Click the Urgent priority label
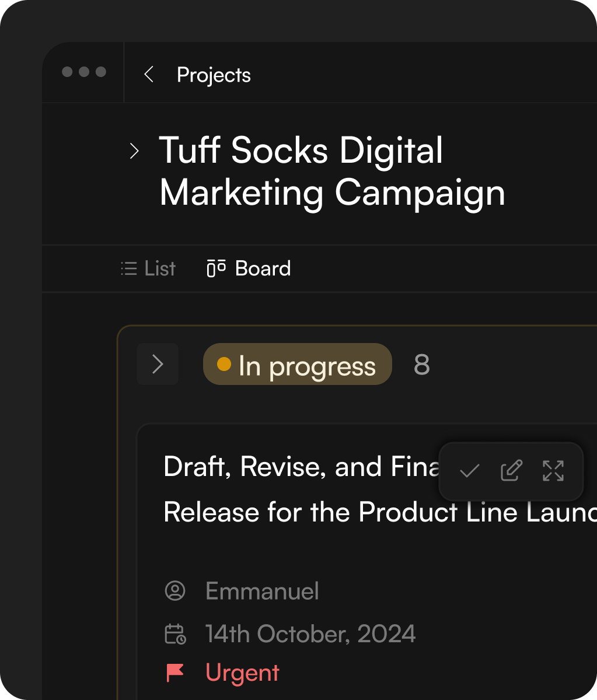This screenshot has width=597, height=700. [242, 673]
